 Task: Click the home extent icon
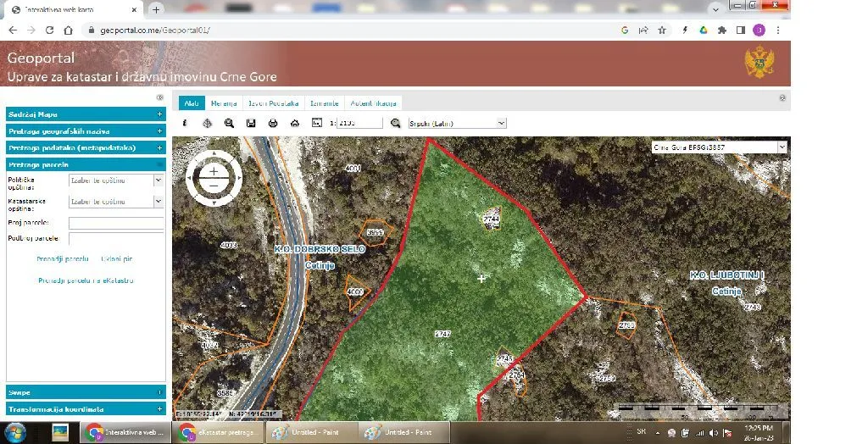tap(294, 123)
